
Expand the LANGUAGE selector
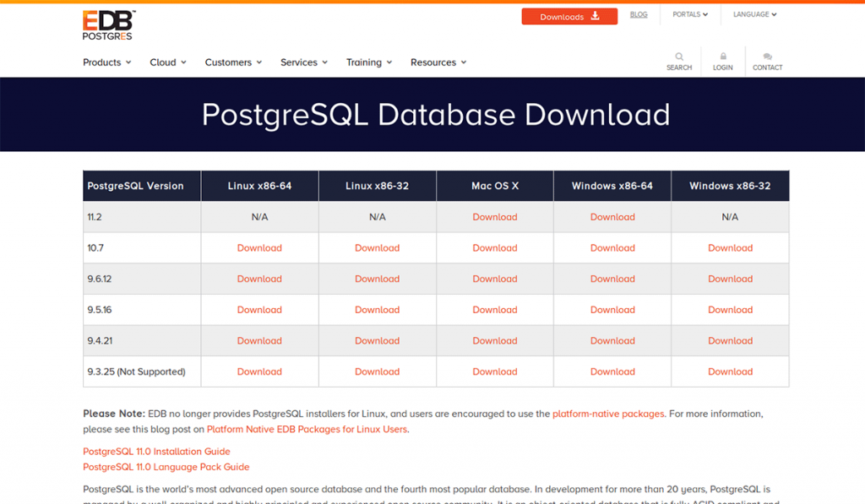tap(752, 14)
